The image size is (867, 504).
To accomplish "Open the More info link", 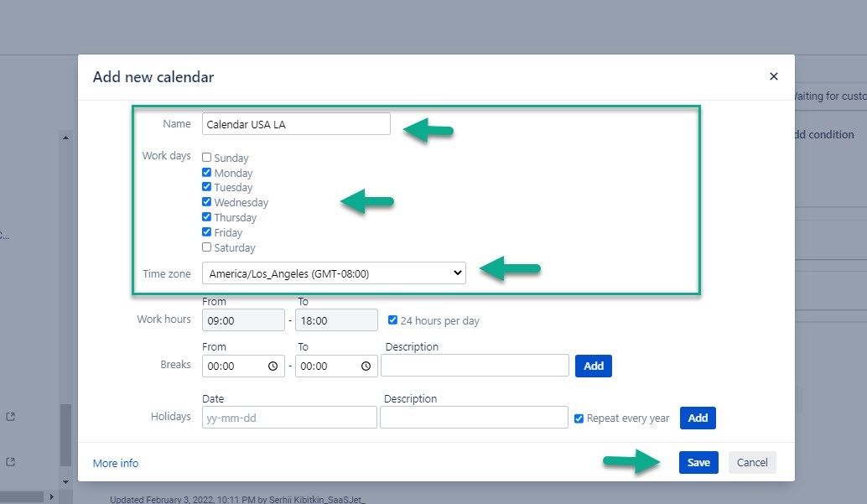I will point(115,462).
